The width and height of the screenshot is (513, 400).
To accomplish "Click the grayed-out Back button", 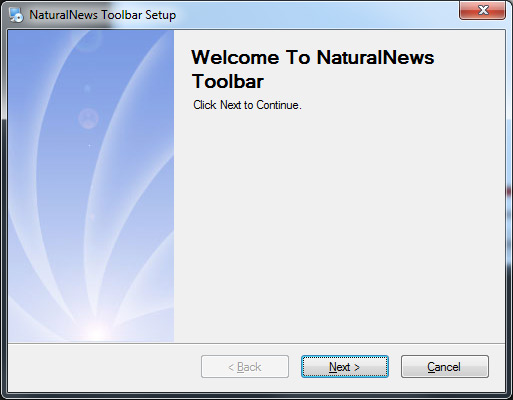I will click(x=245, y=367).
